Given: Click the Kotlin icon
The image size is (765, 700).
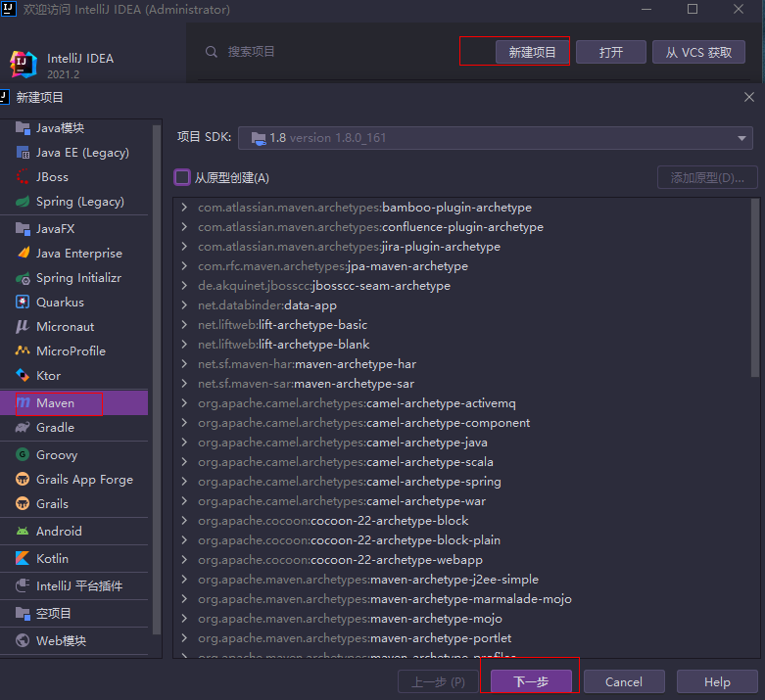Looking at the screenshot, I should click(23, 558).
